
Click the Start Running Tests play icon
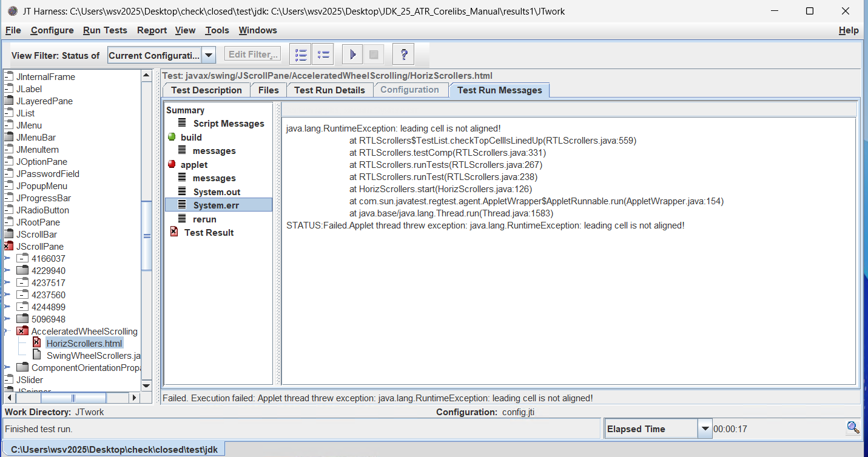point(352,55)
